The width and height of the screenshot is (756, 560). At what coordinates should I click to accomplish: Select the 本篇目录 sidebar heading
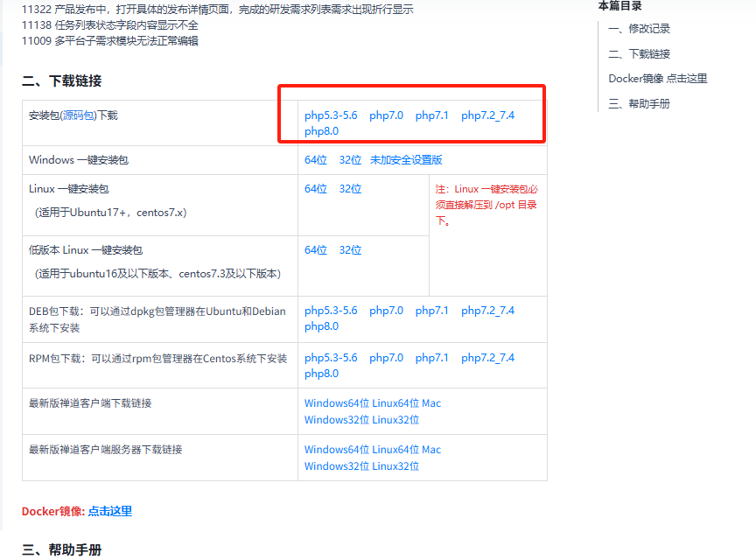(620, 6)
